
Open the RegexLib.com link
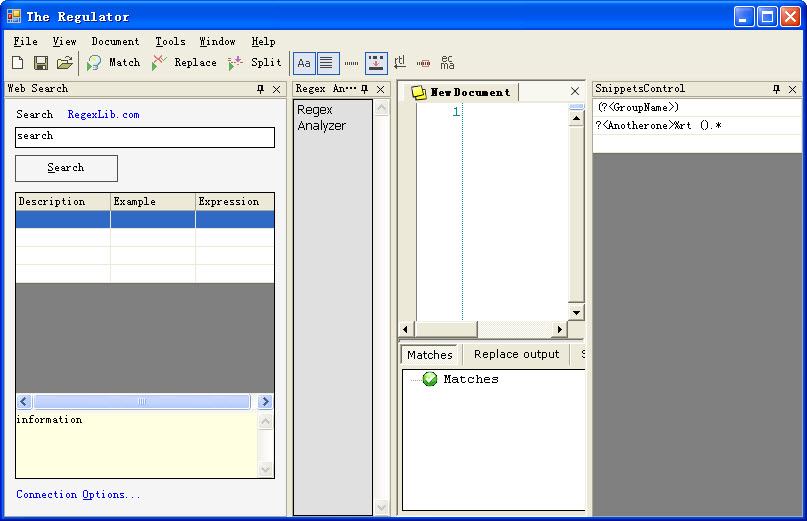coord(103,115)
